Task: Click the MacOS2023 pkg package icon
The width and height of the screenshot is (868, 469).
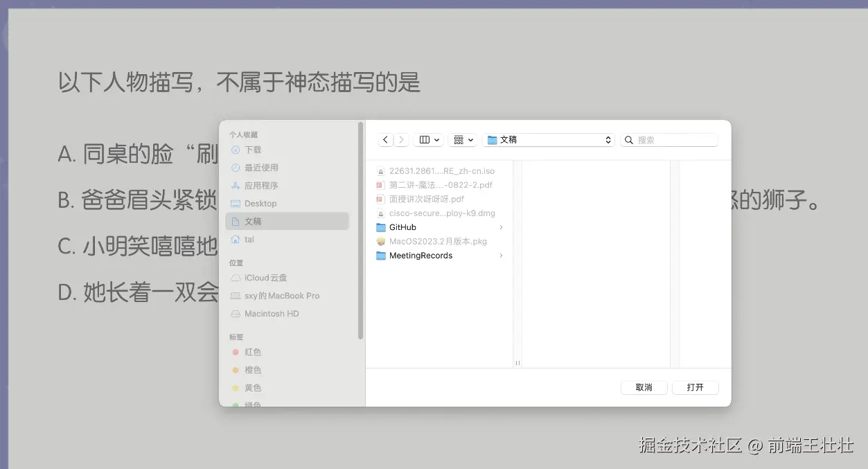Action: [x=380, y=242]
